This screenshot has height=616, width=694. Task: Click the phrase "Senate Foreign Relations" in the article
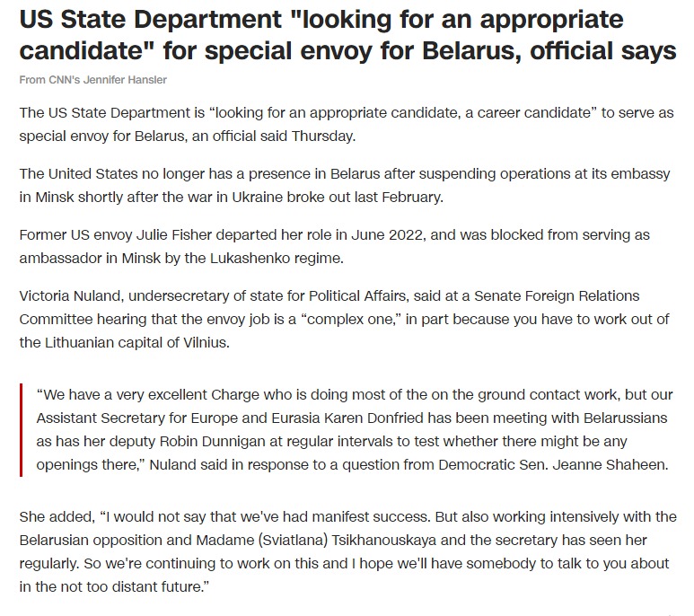pyautogui.click(x=594, y=295)
